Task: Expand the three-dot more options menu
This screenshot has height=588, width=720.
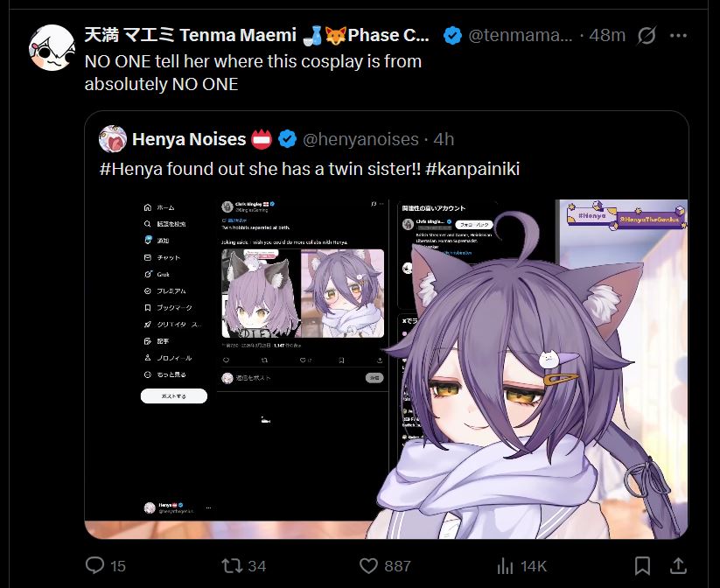Action: point(678,35)
